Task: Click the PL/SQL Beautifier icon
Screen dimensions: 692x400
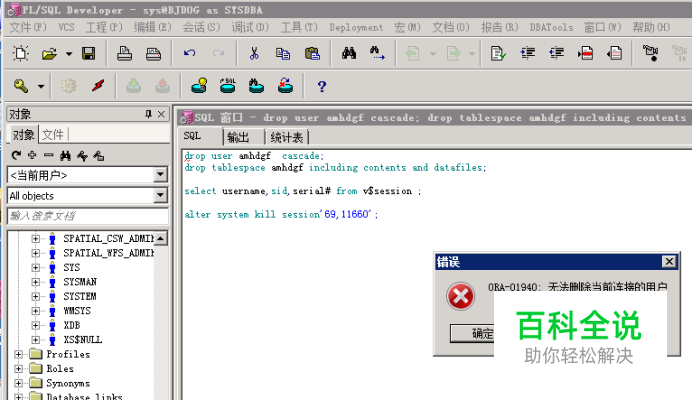Action: coord(498,54)
